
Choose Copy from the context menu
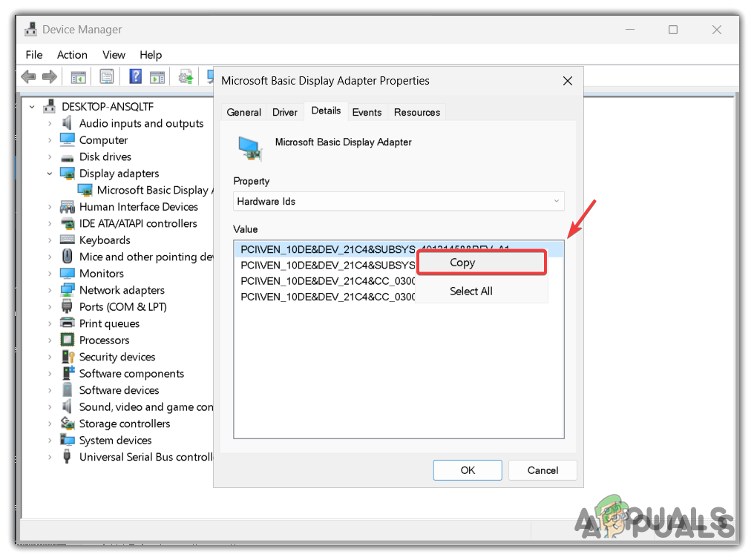pyautogui.click(x=482, y=263)
